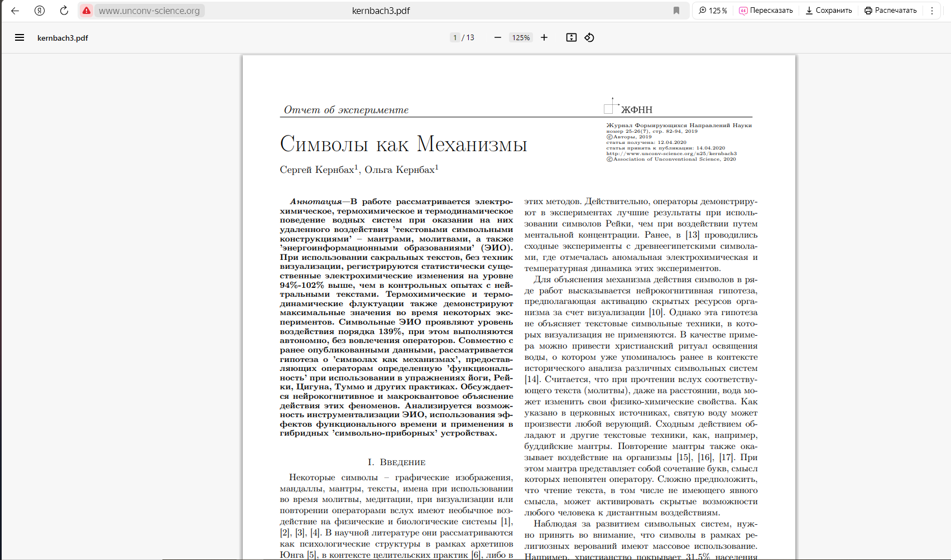
Task: Click the Пересказать button
Action: 766,11
